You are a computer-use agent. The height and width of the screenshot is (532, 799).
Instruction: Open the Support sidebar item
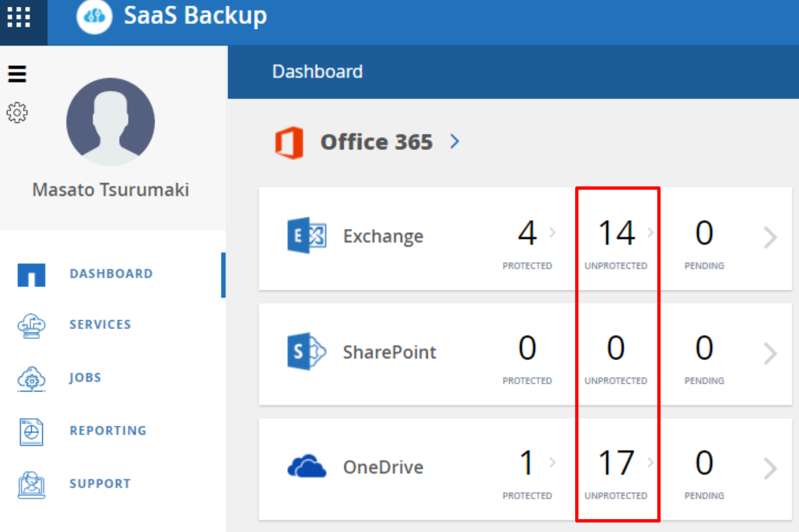100,483
